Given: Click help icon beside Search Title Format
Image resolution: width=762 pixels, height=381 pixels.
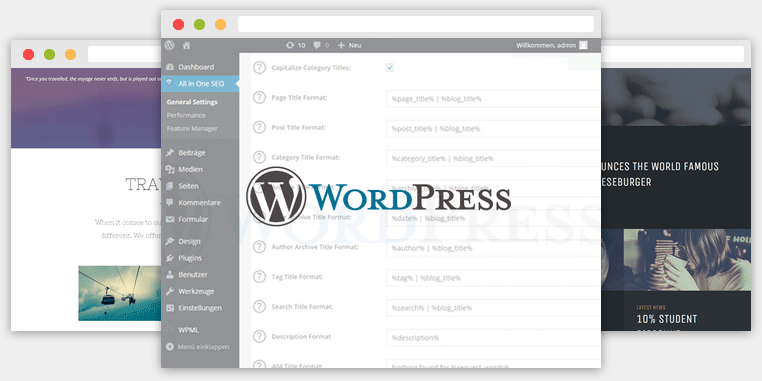Looking at the screenshot, I should tap(260, 307).
